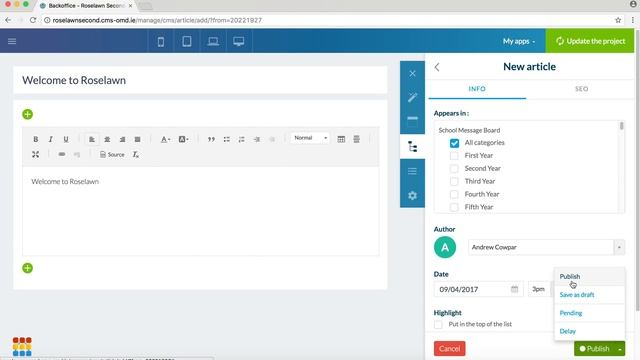Choose Publish from the popup menu
Image resolution: width=640 pixels, height=360 pixels.
(589, 277)
